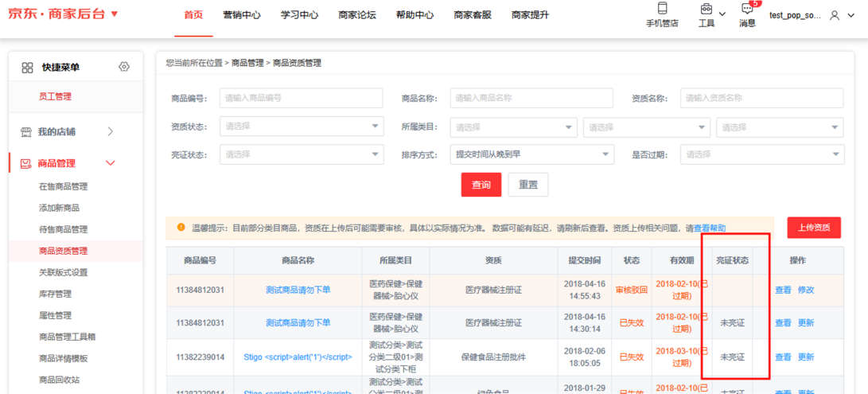868x394 pixels.
Task: Click the 亮证状态 column header
Action: 733,260
